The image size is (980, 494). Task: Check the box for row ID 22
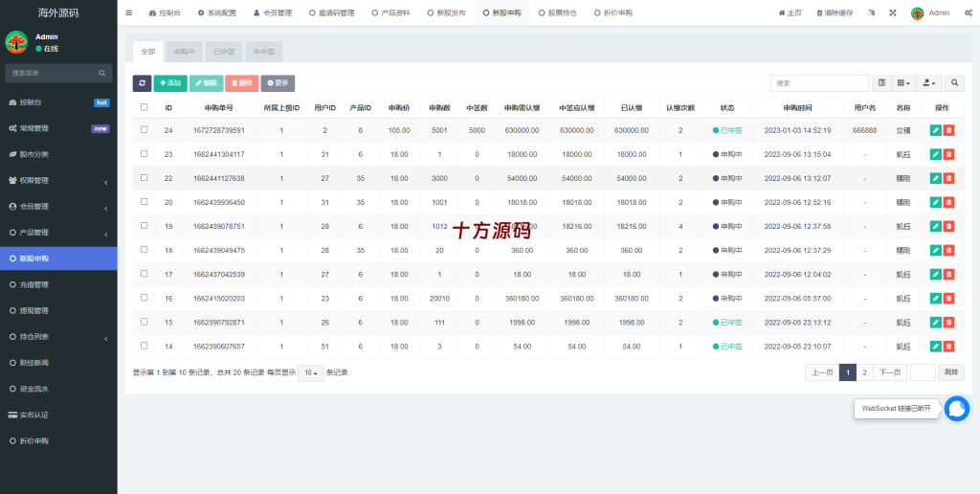click(x=145, y=177)
